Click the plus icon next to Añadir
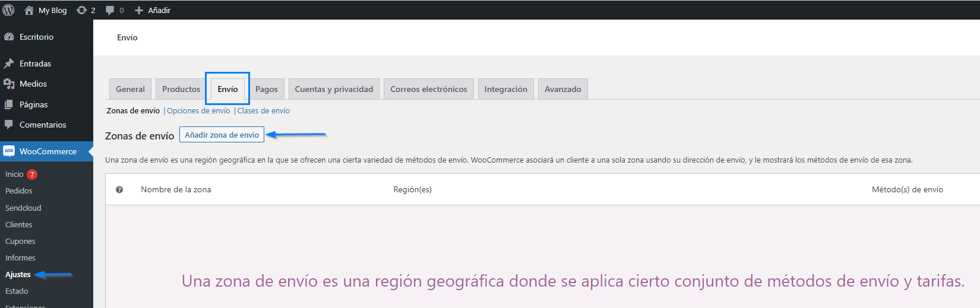This screenshot has height=308, width=980. click(139, 10)
